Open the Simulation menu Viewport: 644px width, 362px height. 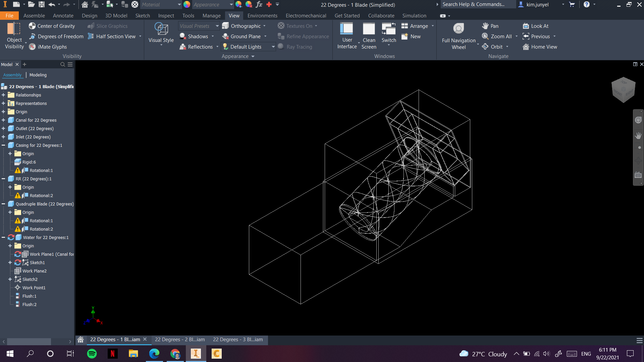click(414, 15)
